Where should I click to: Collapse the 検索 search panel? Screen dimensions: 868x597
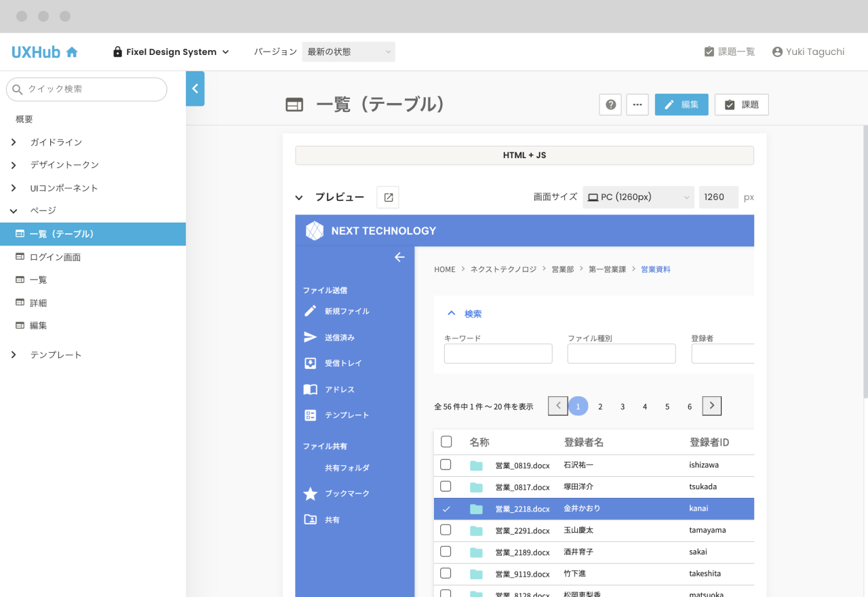pyautogui.click(x=452, y=313)
